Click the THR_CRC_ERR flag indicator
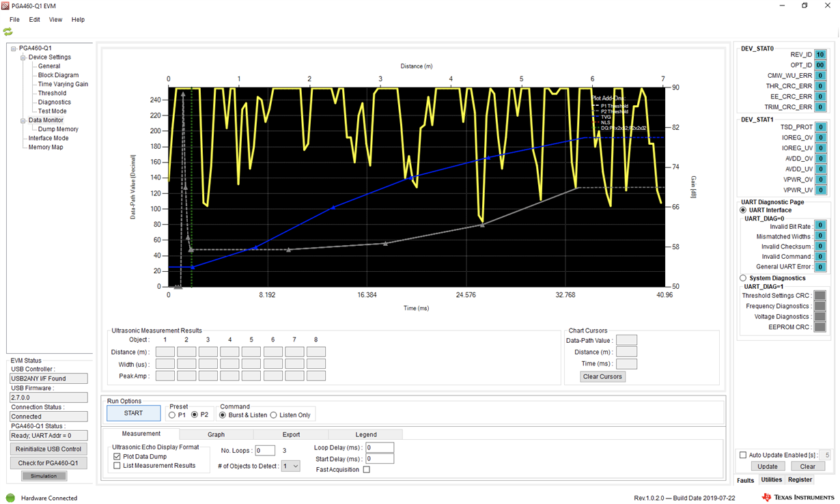 point(820,86)
